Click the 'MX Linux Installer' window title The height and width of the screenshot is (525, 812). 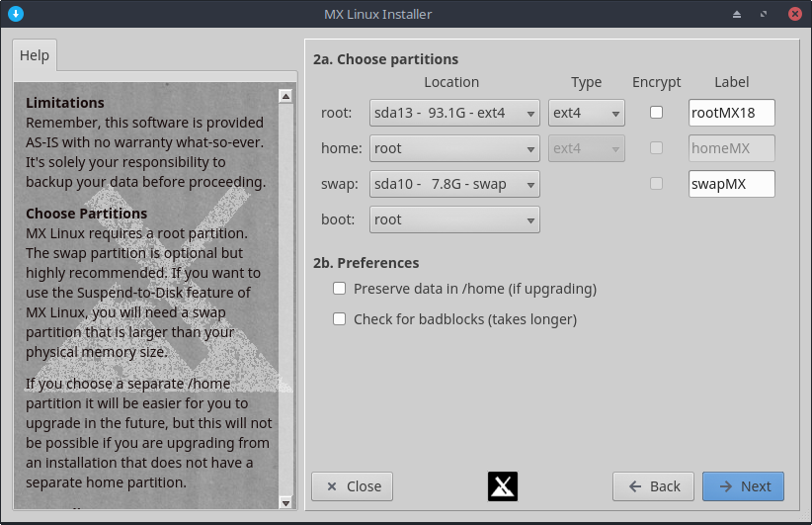click(378, 14)
